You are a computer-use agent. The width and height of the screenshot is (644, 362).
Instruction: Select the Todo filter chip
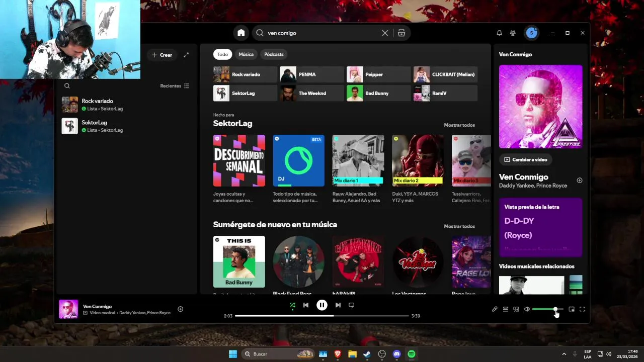pos(222,54)
